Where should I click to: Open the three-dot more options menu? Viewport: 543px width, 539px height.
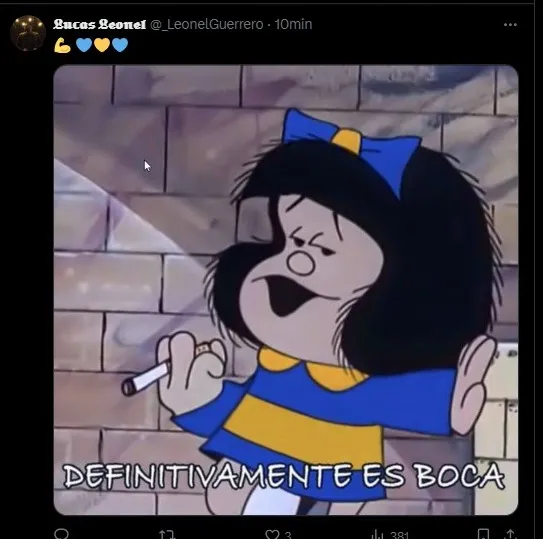pos(510,25)
